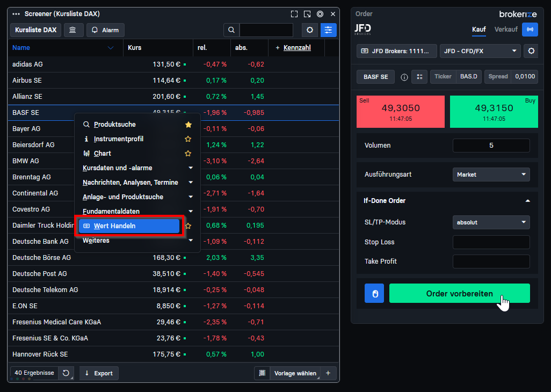Open the bank building icon button
Screen dimensions: 551x392
(x=74, y=30)
